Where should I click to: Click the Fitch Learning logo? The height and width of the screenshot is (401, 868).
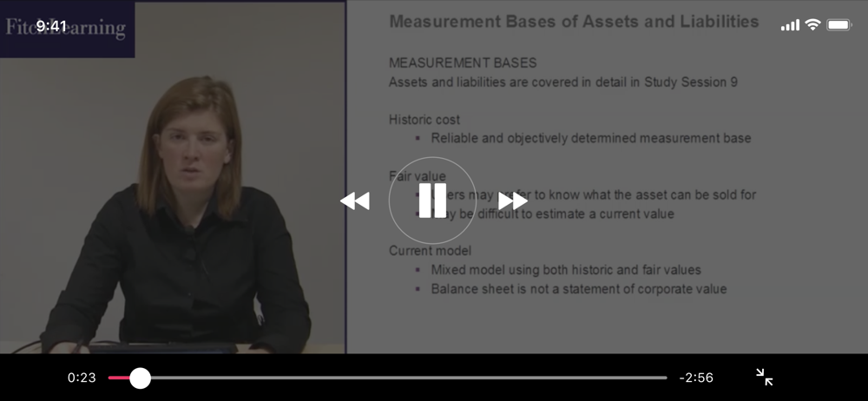67,29
